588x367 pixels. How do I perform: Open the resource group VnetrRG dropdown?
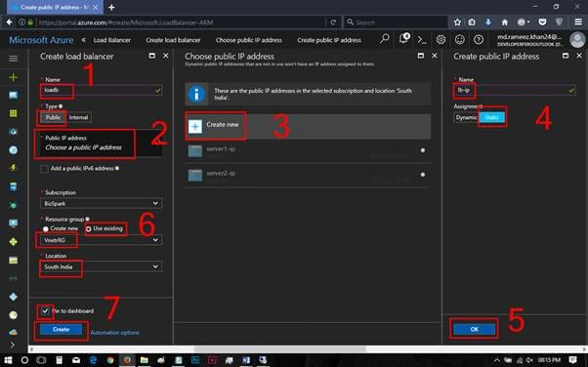101,240
